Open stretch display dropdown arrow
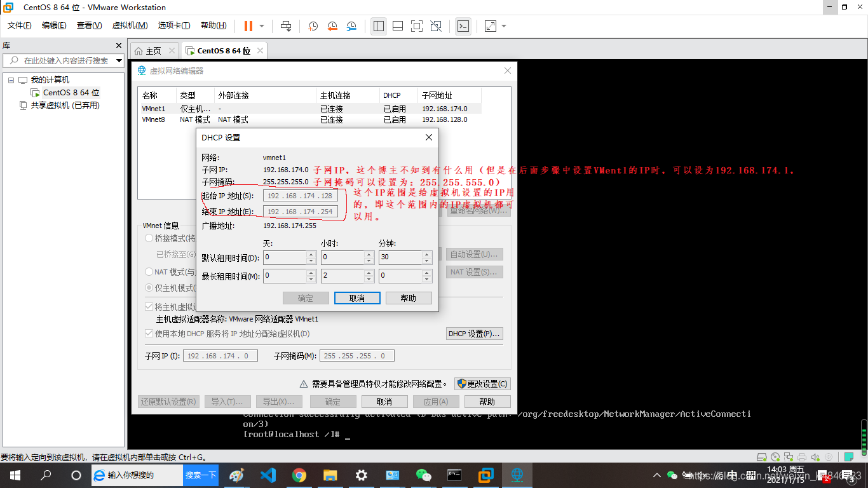Screen dimensions: 868x488 point(504,26)
